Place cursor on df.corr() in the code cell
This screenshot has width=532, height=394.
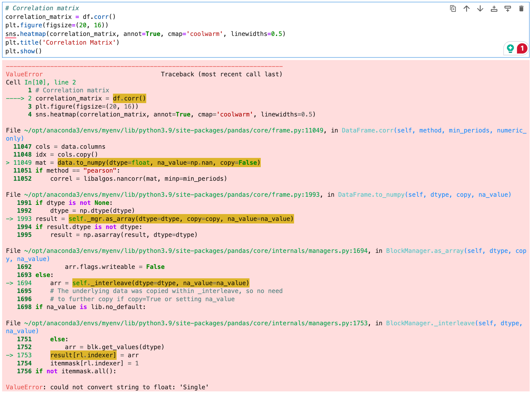click(x=99, y=17)
